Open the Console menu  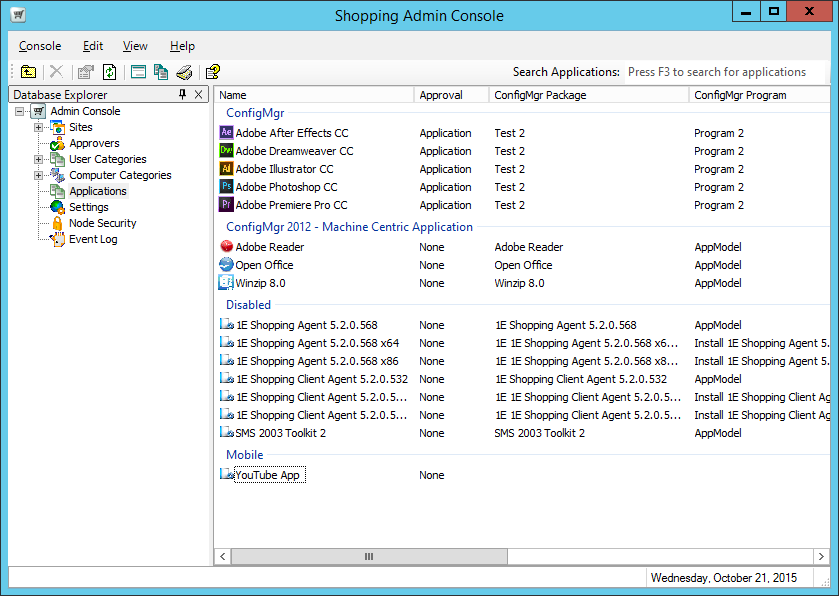coord(40,46)
